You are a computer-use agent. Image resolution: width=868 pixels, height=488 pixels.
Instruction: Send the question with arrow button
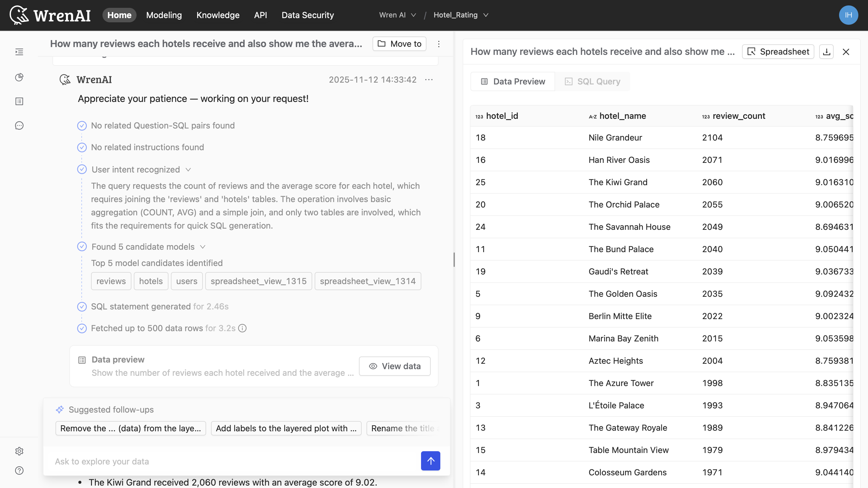(x=430, y=461)
